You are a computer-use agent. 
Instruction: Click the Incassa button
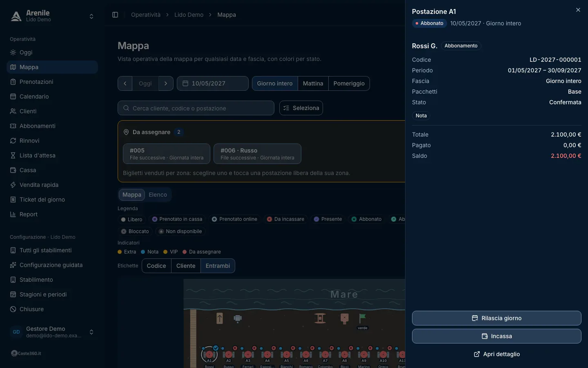pyautogui.click(x=497, y=336)
